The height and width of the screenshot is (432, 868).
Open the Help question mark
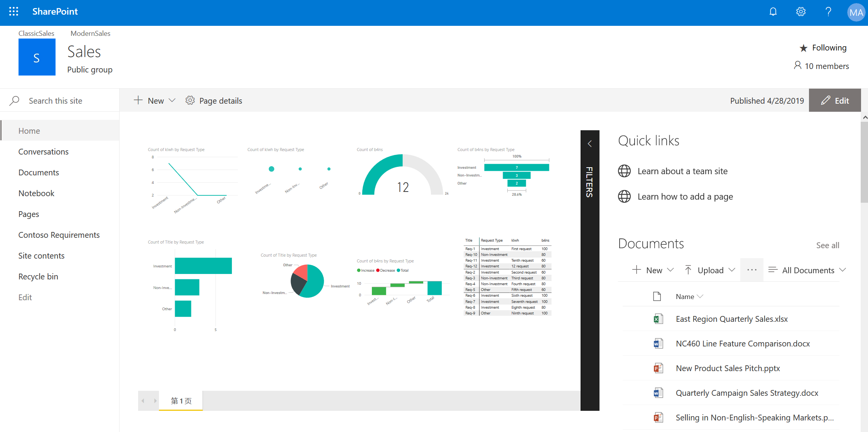(828, 11)
